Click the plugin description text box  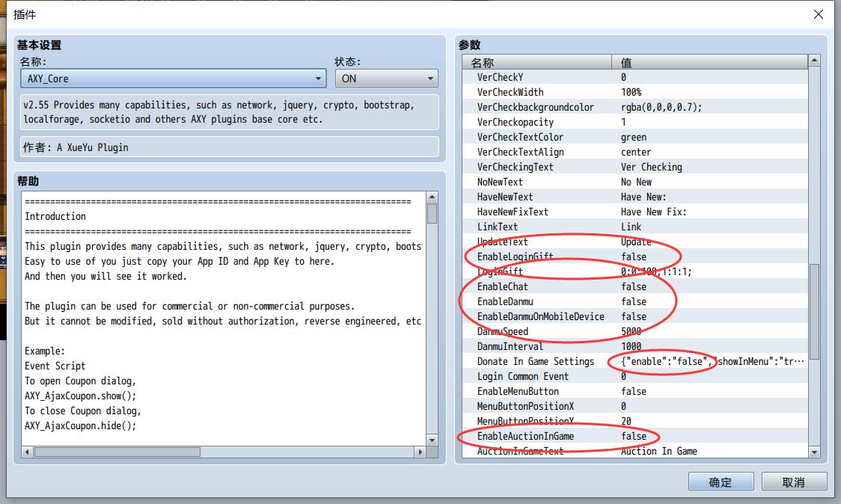(x=230, y=112)
